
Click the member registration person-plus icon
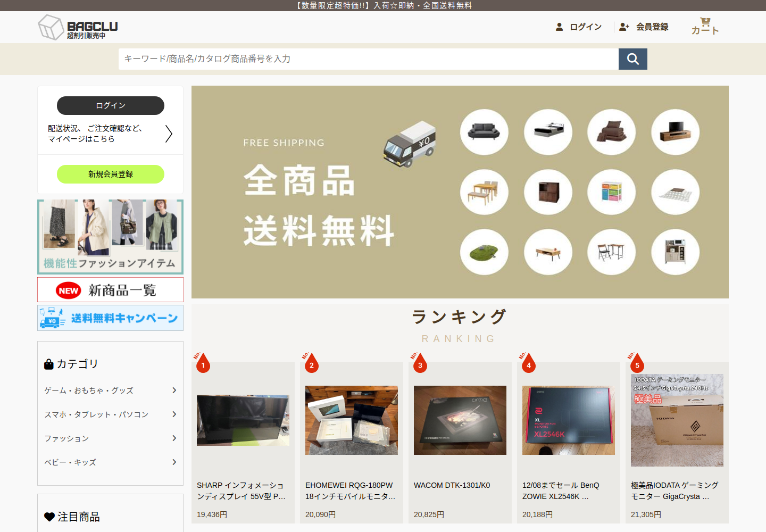[624, 27]
